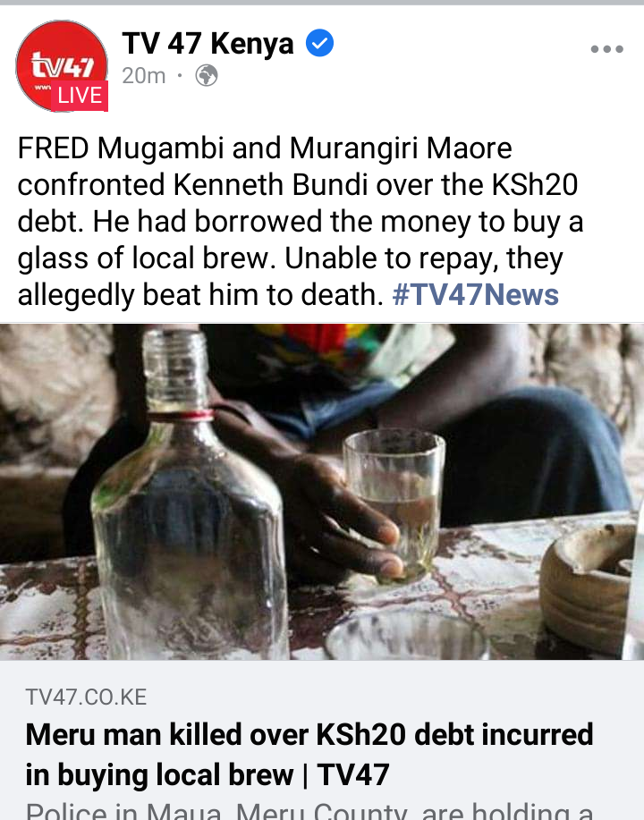The height and width of the screenshot is (820, 644).
Task: Open the red tv47 profile picture
Action: coord(62,65)
